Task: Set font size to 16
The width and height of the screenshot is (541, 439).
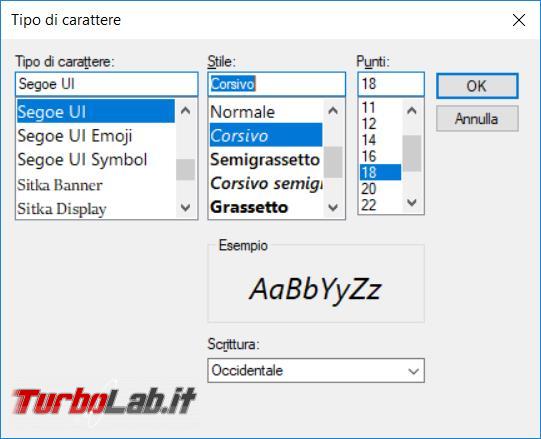Action: 380,156
